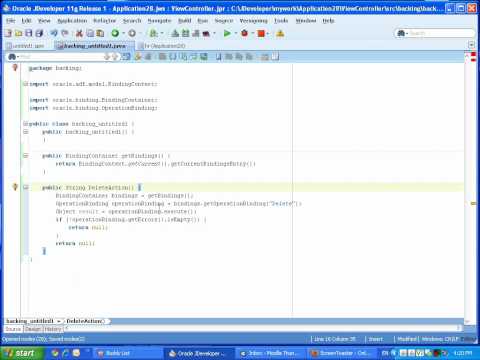The image size is (480, 360).
Task: Save the current file with the disk icon
Action: 29,33
